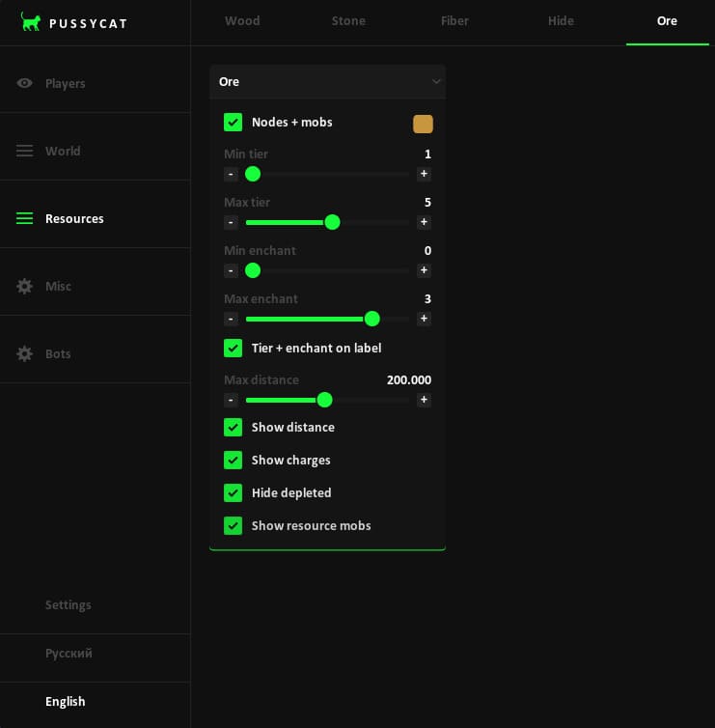This screenshot has height=728, width=715.
Task: Click the Max distance slider handle
Action: coord(325,401)
